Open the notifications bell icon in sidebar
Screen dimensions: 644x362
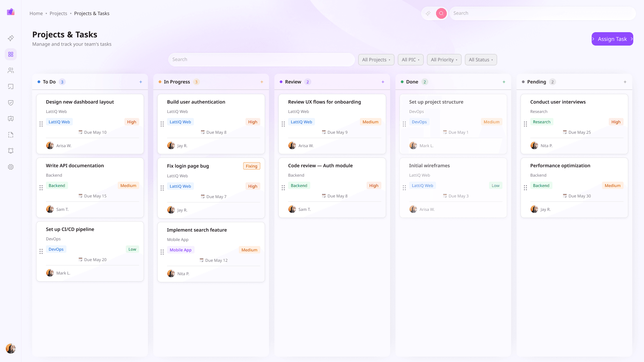click(x=11, y=151)
